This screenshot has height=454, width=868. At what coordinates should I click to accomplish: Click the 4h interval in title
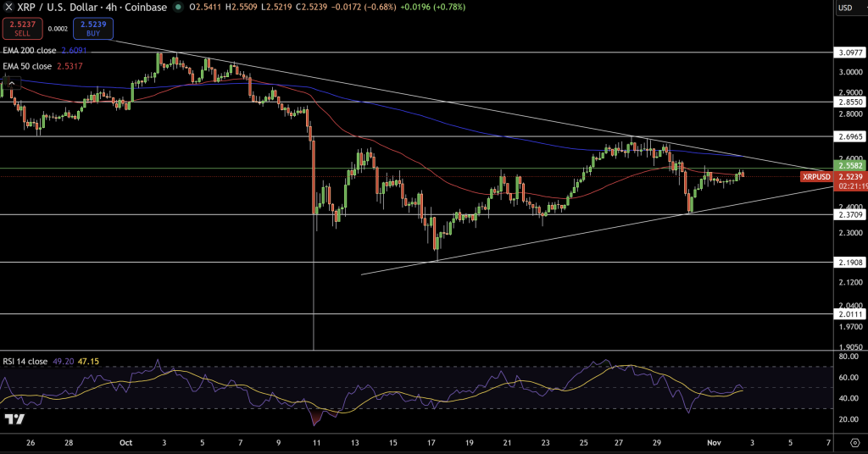[x=111, y=7]
